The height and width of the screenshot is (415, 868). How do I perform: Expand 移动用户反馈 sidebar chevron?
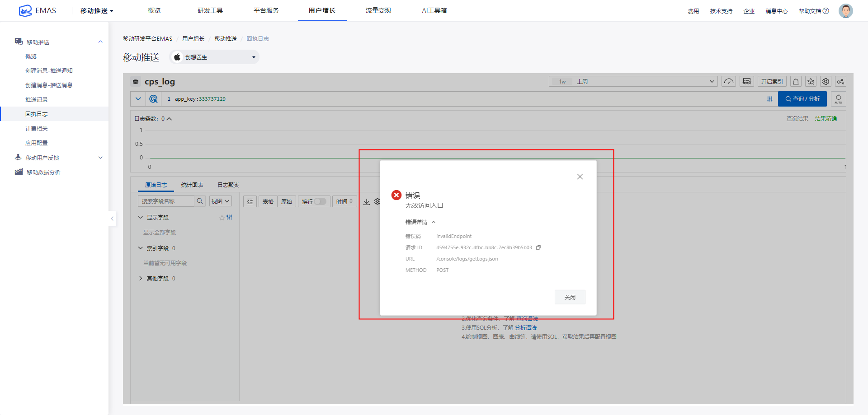point(100,157)
